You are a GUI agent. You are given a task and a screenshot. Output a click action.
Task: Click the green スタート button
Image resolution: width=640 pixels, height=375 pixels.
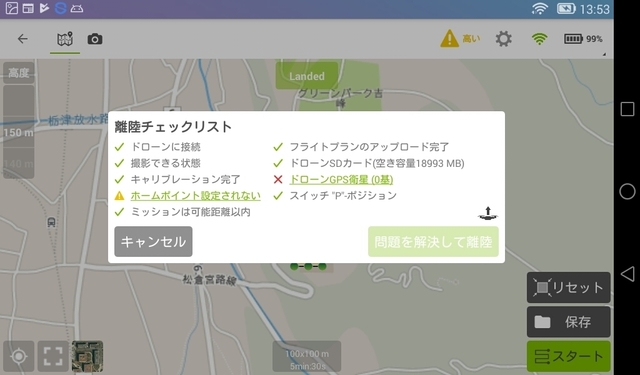click(569, 356)
